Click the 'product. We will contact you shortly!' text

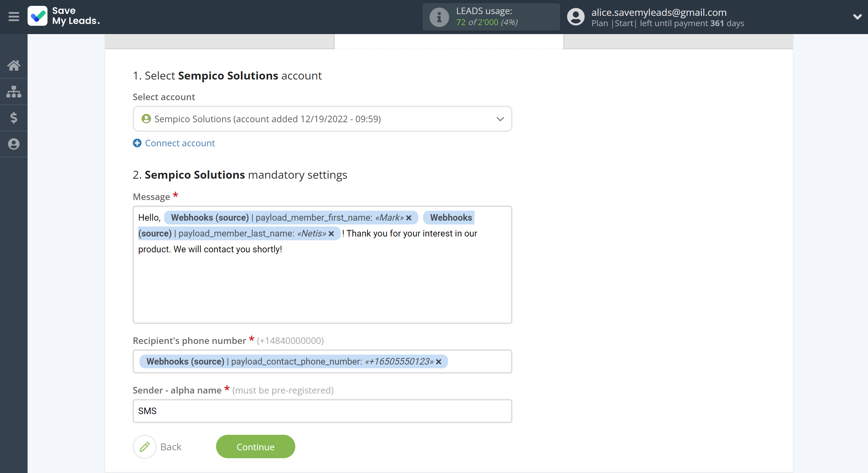click(210, 249)
